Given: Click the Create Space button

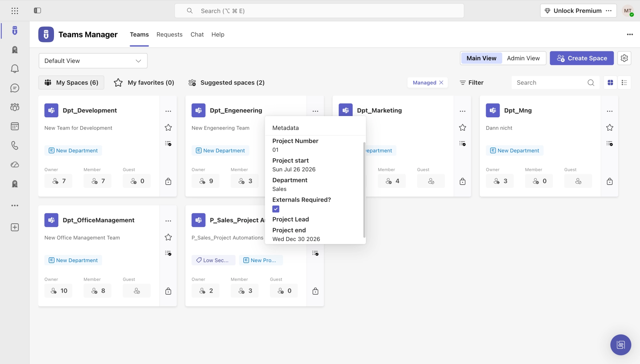Looking at the screenshot, I should [x=582, y=58].
